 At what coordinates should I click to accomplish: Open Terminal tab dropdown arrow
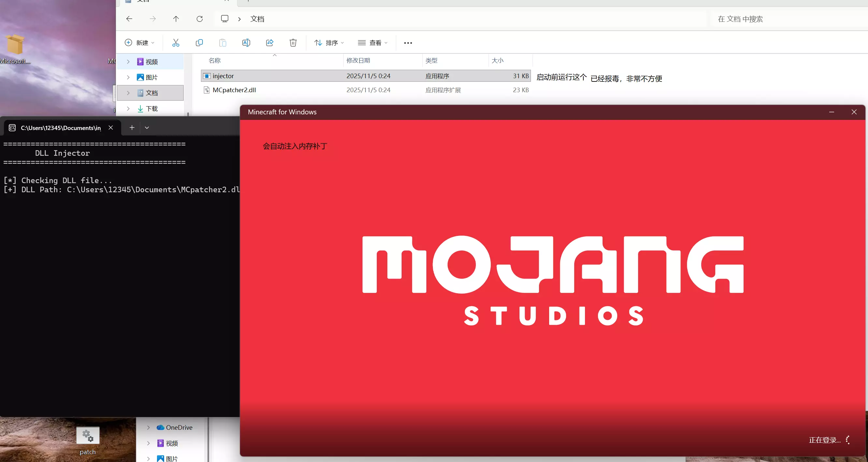[147, 128]
